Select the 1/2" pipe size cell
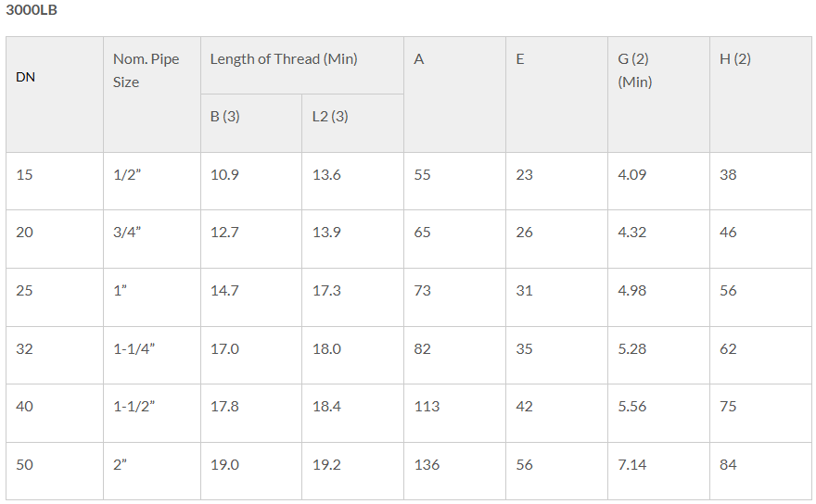 point(152,182)
